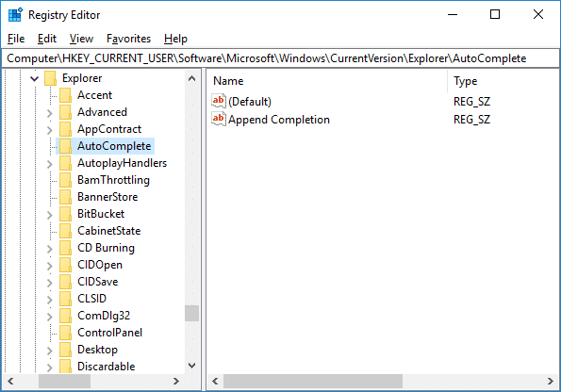Click the values pane horizontal scrollbar thumb
Viewport: 561px width, 392px height.
[x=313, y=382]
